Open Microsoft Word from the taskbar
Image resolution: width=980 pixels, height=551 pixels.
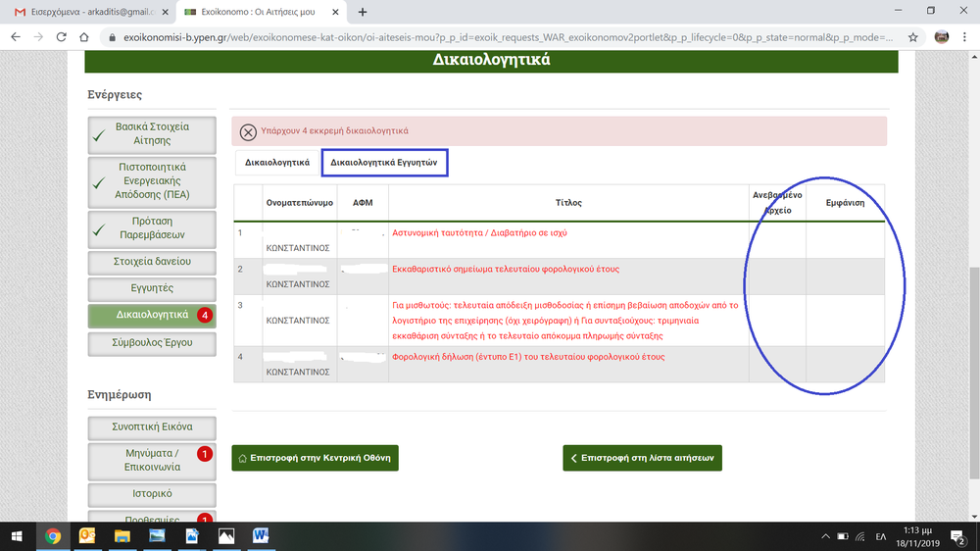click(261, 536)
